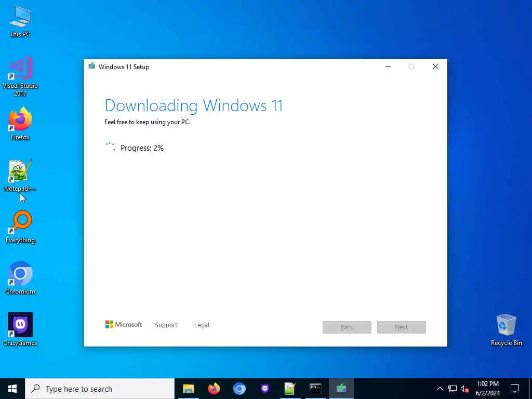Open the Windows Start menu
The width and height of the screenshot is (532, 399).
pos(12,389)
